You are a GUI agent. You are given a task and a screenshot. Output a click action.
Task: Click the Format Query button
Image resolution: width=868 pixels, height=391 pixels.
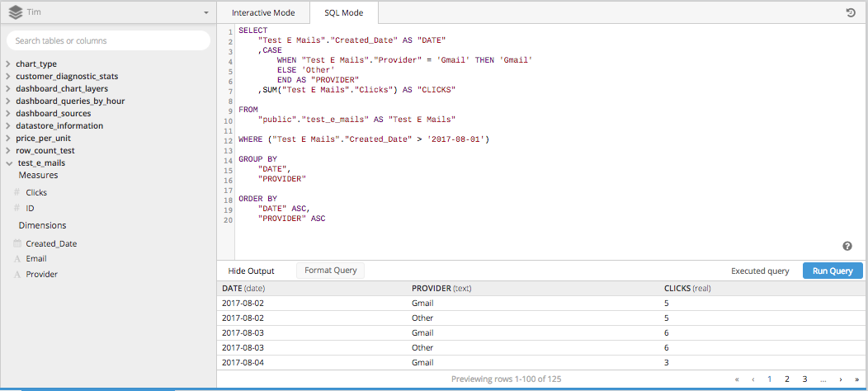[330, 271]
